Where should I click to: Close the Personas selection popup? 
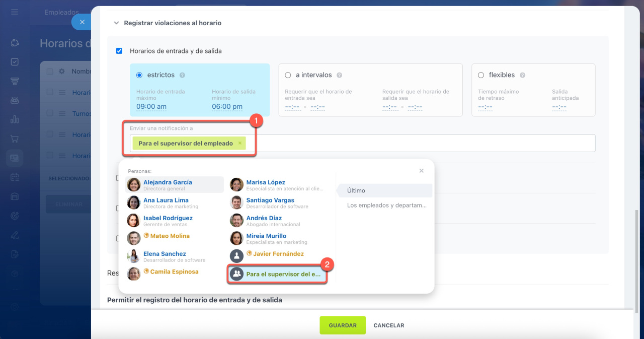coord(421,171)
